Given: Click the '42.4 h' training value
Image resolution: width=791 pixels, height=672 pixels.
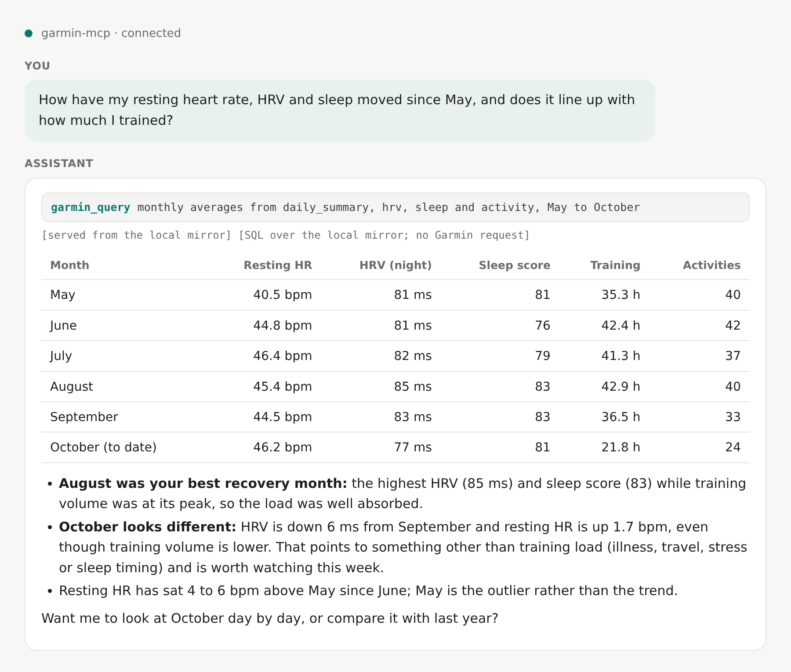Looking at the screenshot, I should [x=620, y=326].
